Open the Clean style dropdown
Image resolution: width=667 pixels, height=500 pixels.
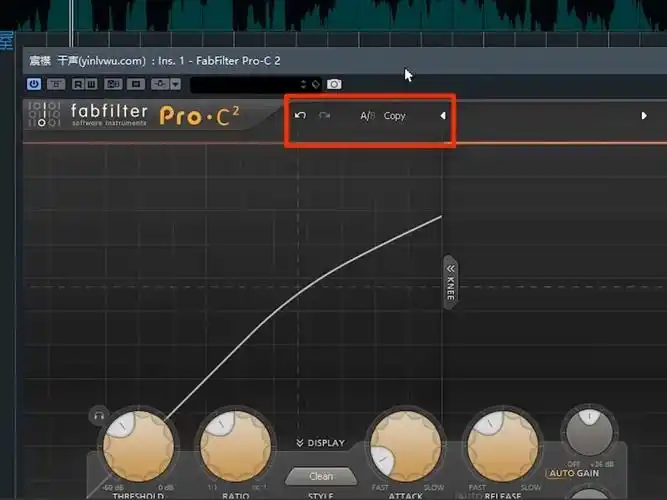coord(321,477)
